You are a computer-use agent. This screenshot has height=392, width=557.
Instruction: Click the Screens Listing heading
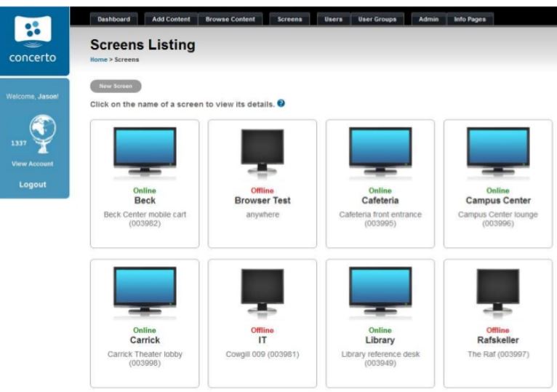tap(143, 45)
